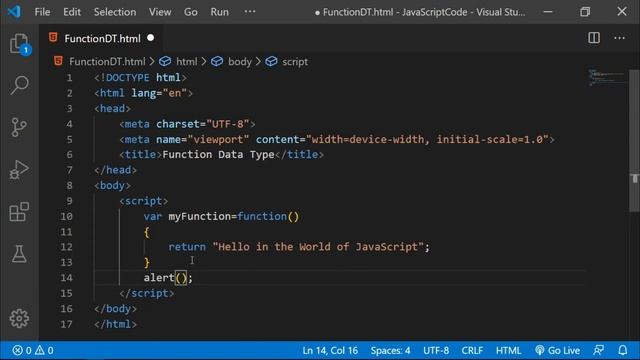Viewport: 640px width, 360px height.
Task: Open the Edit menu
Action: pyautogui.click(x=72, y=12)
